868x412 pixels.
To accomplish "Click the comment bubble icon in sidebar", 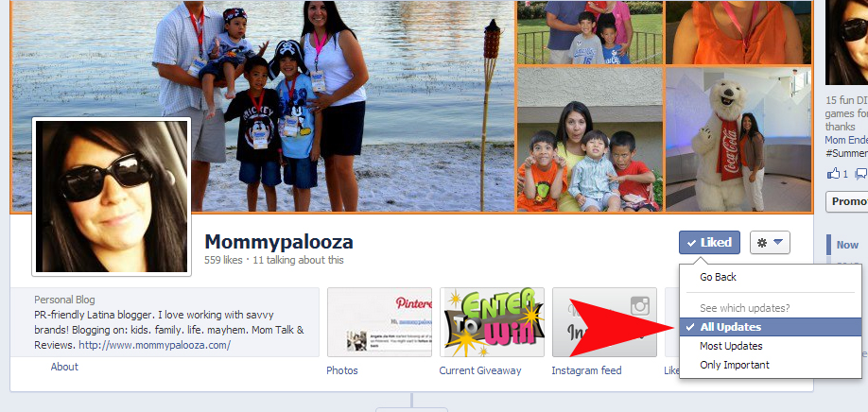I will point(861,174).
